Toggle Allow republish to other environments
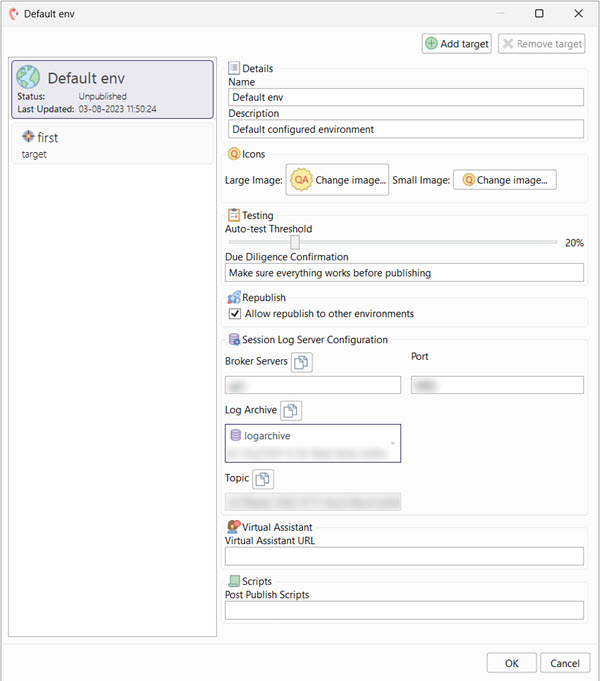The image size is (600, 681). tap(235, 314)
